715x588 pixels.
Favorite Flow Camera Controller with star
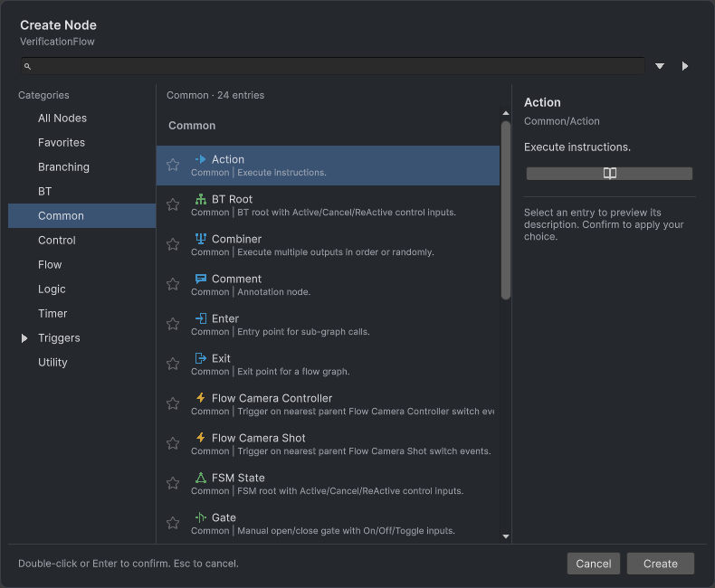(x=173, y=403)
